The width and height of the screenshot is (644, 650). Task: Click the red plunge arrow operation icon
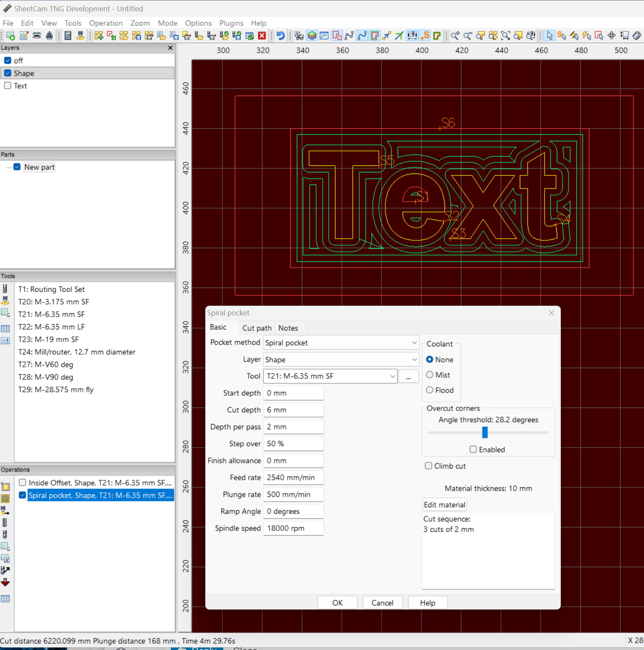(5, 582)
